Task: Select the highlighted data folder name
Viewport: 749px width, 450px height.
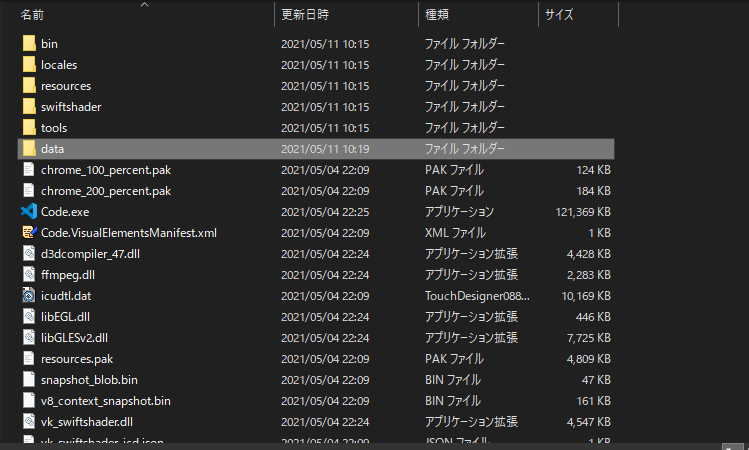Action: 52,149
